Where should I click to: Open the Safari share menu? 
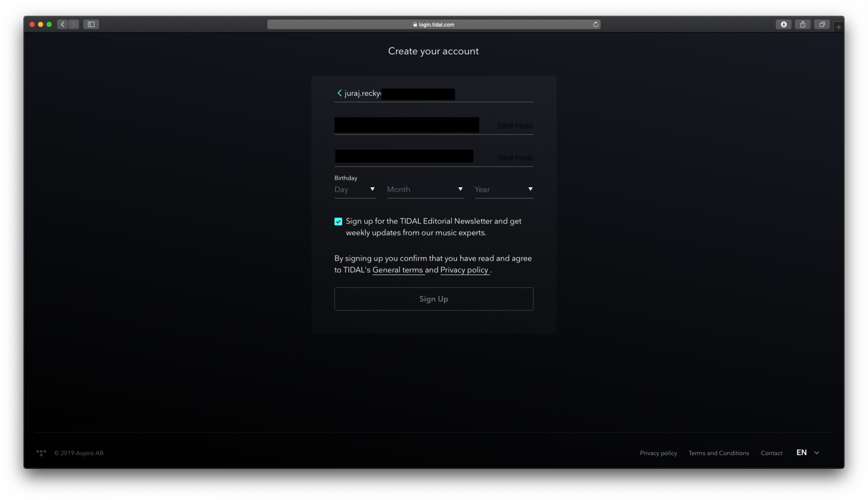click(802, 24)
